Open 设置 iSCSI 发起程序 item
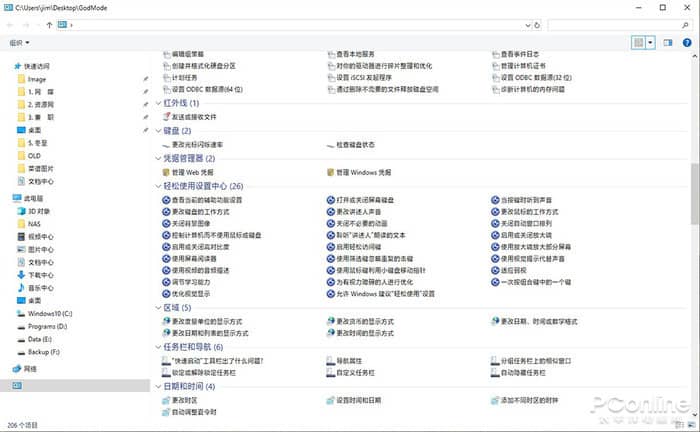 (364, 78)
